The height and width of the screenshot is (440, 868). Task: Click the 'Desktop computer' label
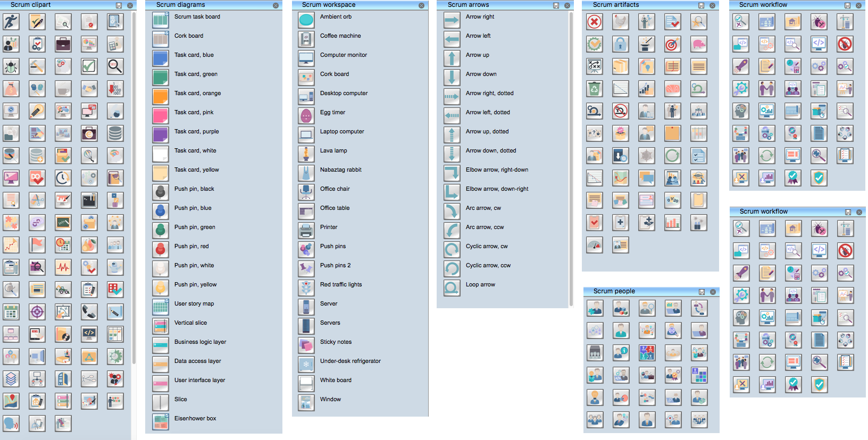(x=344, y=94)
